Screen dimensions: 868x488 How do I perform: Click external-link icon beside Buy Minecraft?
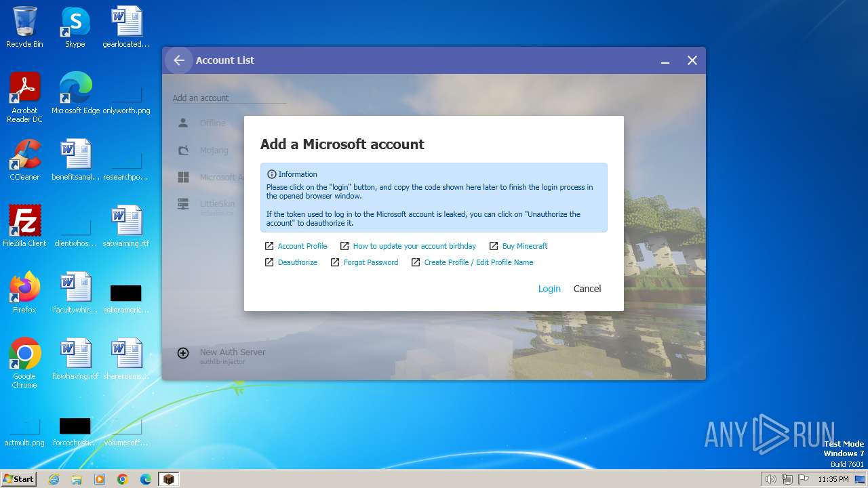pyautogui.click(x=494, y=246)
